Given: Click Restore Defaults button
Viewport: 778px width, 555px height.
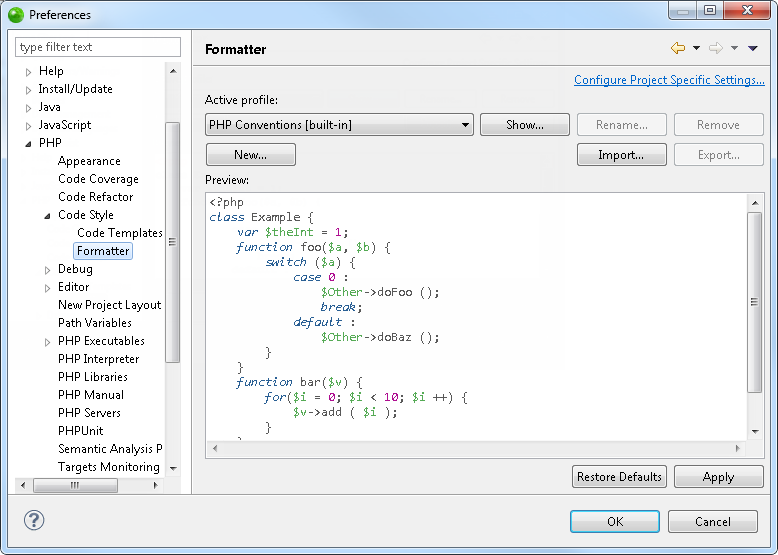Looking at the screenshot, I should [619, 477].
